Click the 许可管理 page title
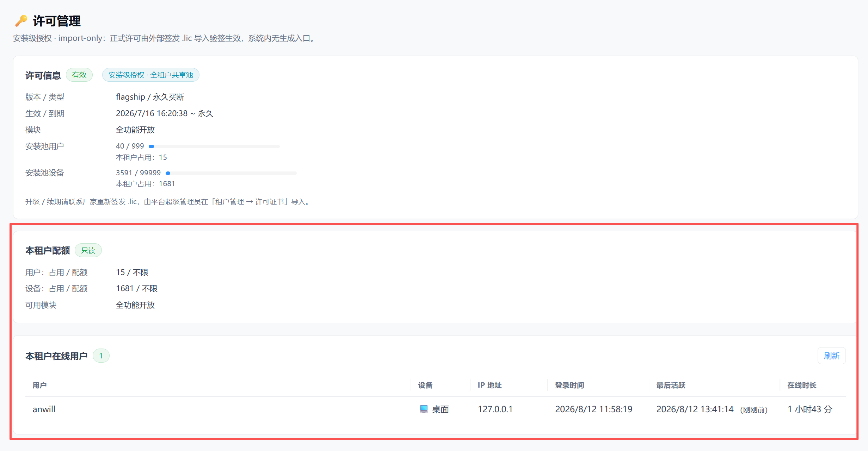The height and width of the screenshot is (451, 868). 57,21
